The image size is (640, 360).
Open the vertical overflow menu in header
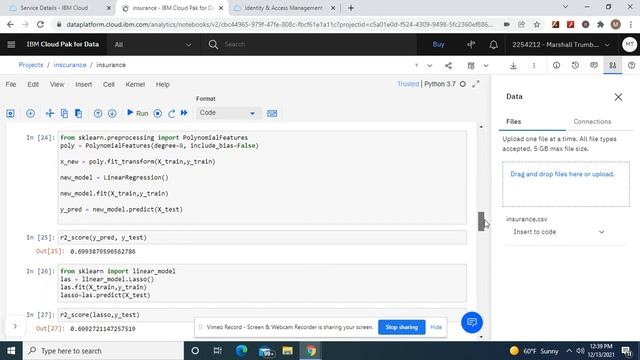(533, 65)
